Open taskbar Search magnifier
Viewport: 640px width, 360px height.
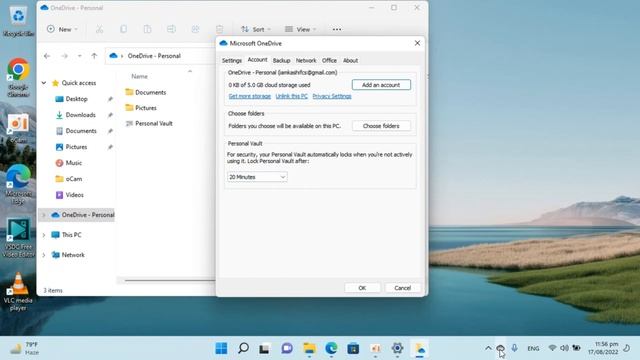click(x=243, y=348)
